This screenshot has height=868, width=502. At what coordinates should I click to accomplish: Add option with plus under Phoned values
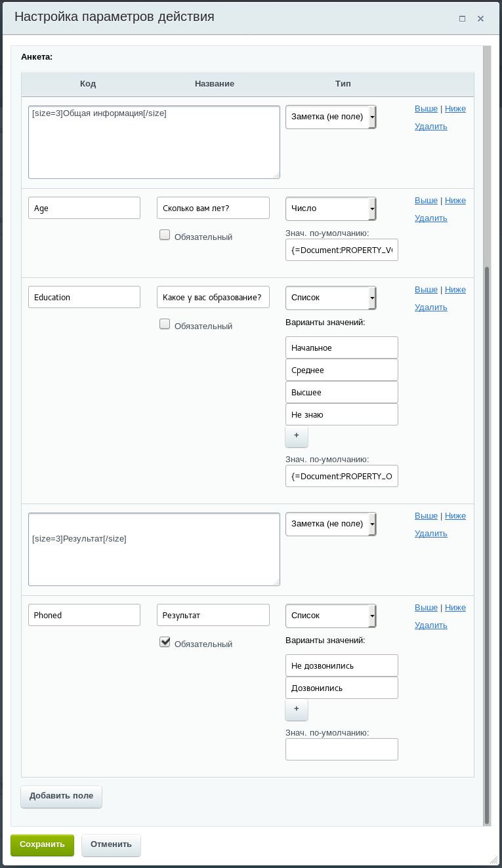click(297, 709)
